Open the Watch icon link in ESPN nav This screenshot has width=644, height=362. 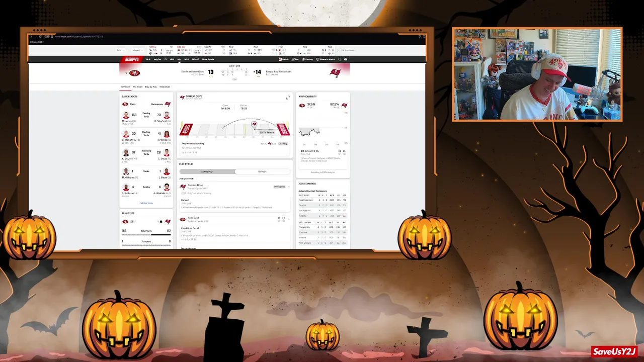tap(283, 59)
